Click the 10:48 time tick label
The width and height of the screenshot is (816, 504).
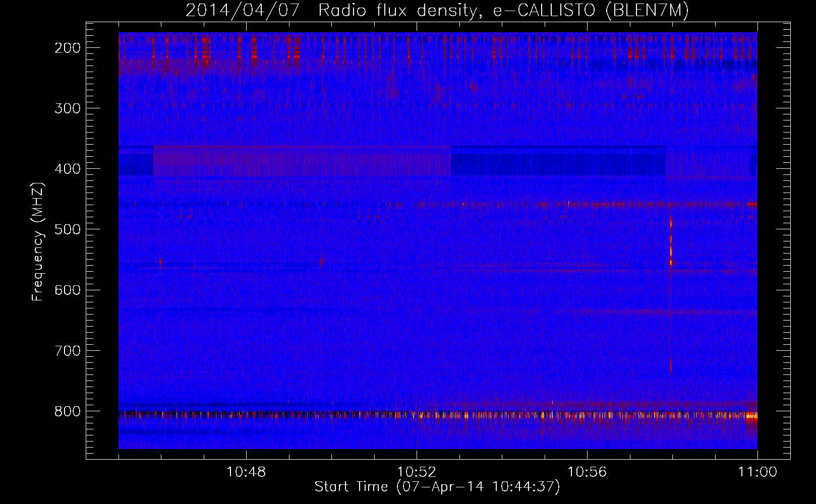pos(246,472)
